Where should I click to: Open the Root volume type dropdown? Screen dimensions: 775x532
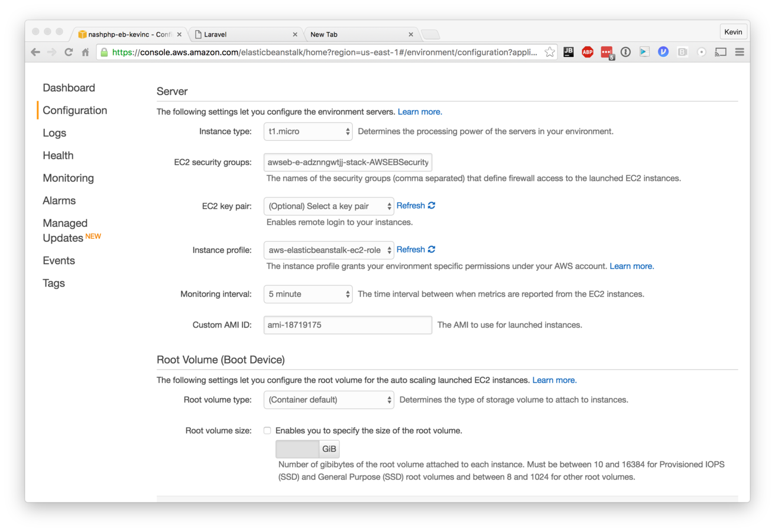tap(329, 400)
